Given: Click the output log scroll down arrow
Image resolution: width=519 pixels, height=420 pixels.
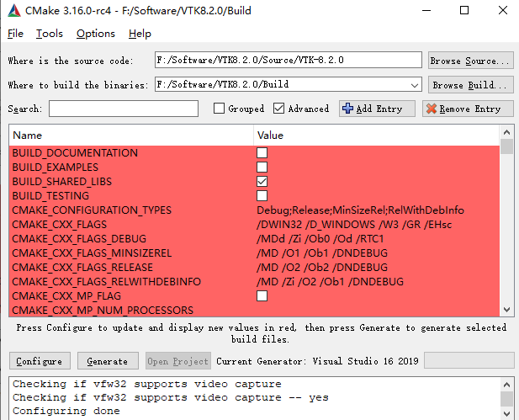Looking at the screenshot, I should tap(506, 413).
